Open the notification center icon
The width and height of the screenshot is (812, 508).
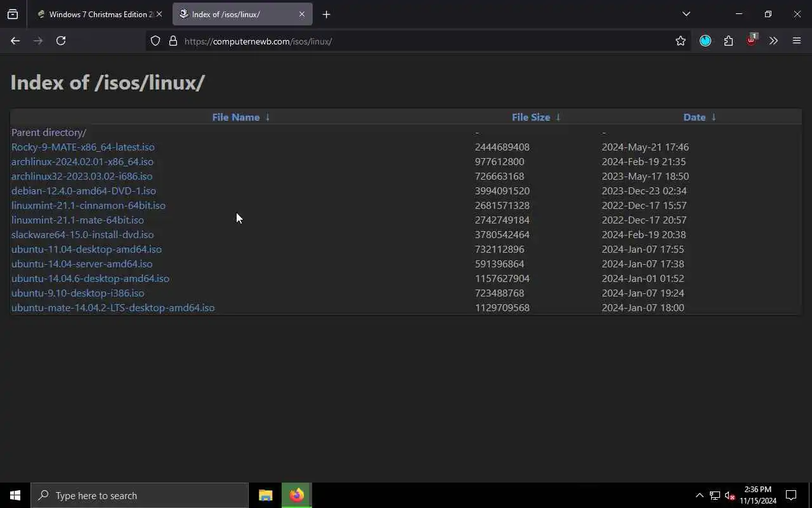coord(791,495)
